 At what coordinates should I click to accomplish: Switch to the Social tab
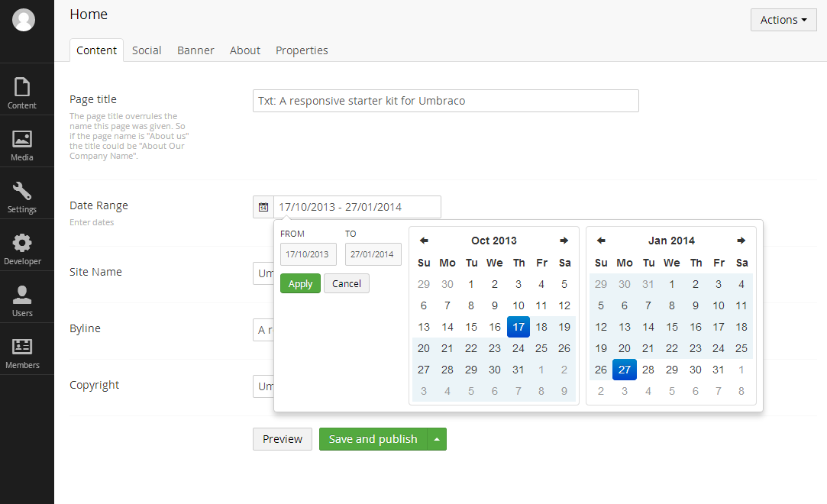147,50
